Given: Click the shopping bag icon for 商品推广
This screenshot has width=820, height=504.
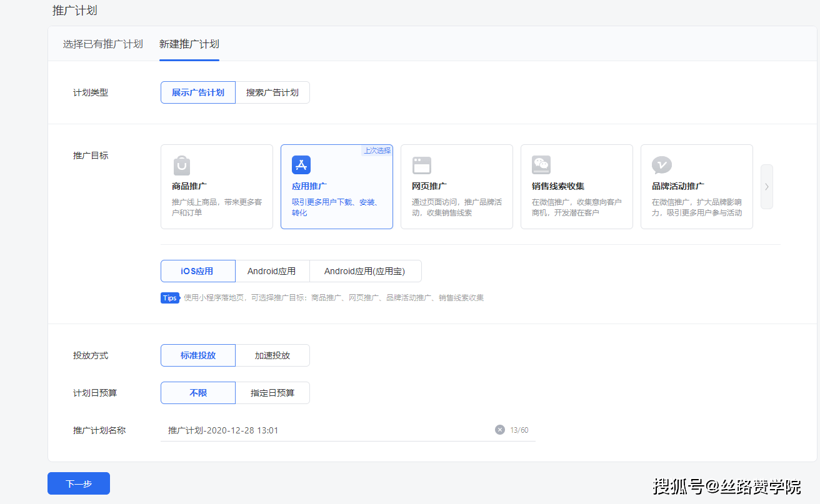Looking at the screenshot, I should [182, 166].
